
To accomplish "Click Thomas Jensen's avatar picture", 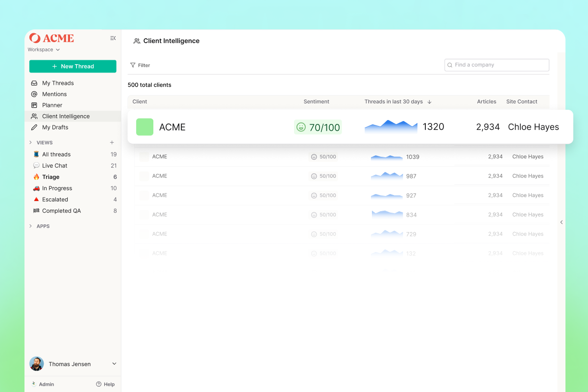I will (37, 364).
